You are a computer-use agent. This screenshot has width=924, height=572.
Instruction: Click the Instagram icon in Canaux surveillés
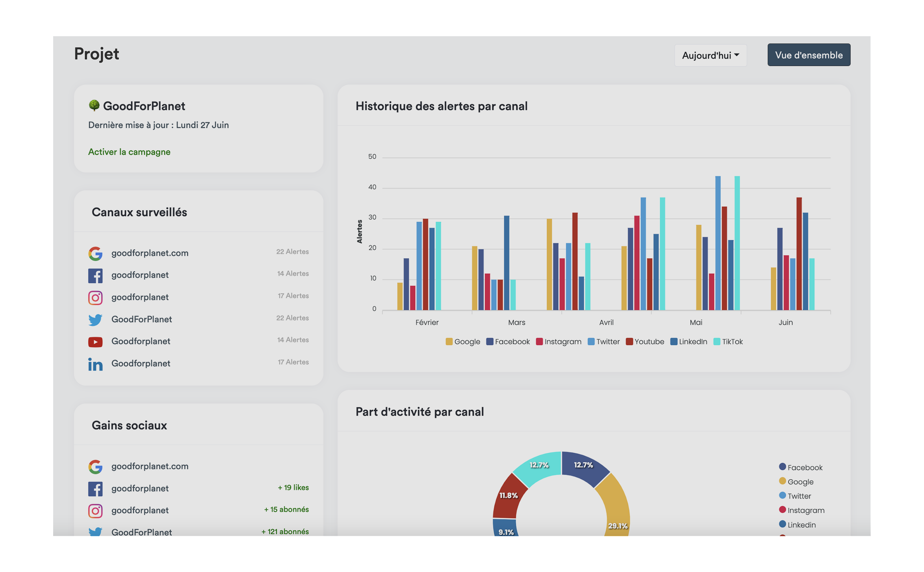[x=95, y=297]
